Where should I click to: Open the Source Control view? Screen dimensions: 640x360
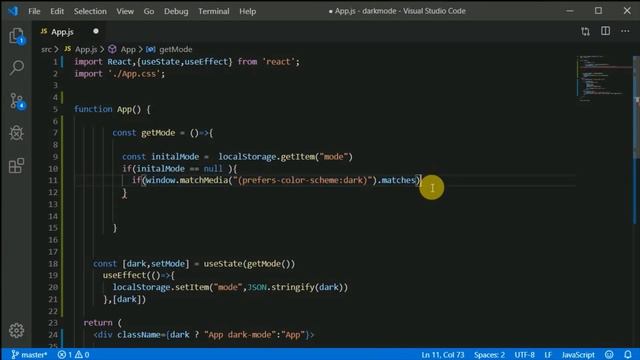(x=16, y=100)
